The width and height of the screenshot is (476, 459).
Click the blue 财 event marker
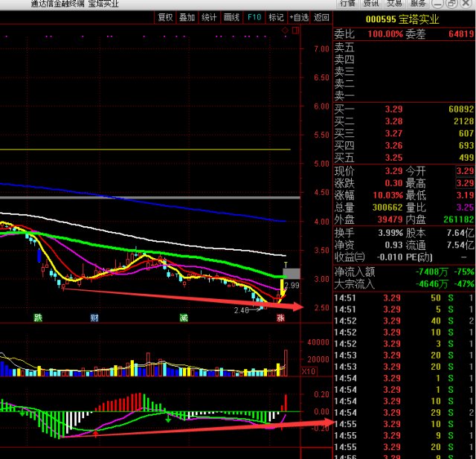[94, 318]
